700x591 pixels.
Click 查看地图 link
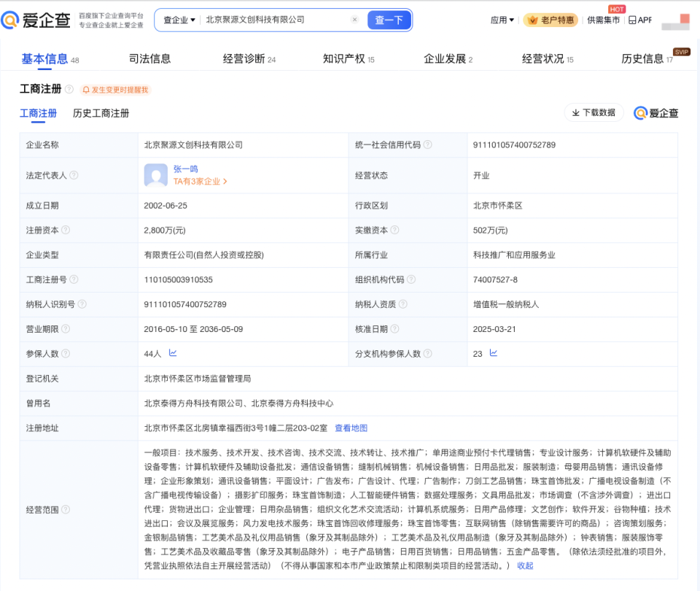(351, 428)
